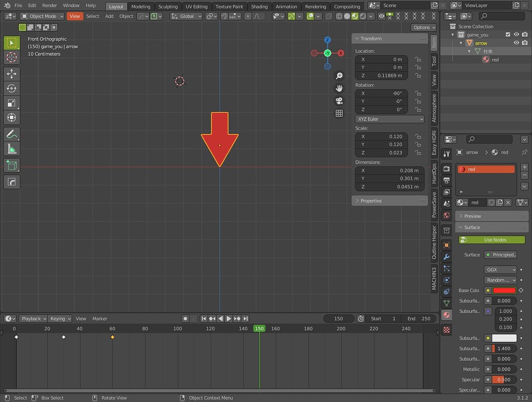The width and height of the screenshot is (532, 402).
Task: Click the pan hand viewport icon
Action: click(339, 88)
